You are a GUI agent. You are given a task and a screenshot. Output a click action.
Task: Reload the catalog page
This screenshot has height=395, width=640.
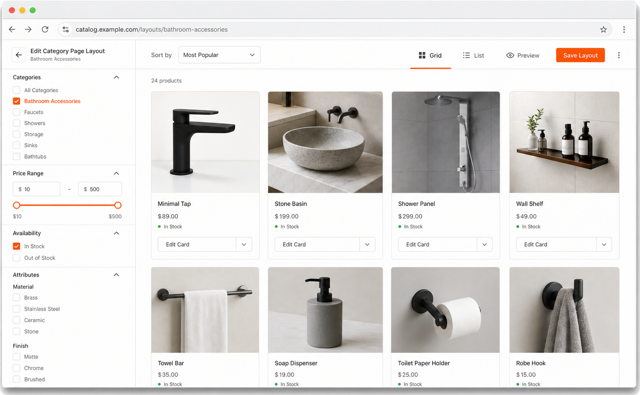click(x=45, y=29)
